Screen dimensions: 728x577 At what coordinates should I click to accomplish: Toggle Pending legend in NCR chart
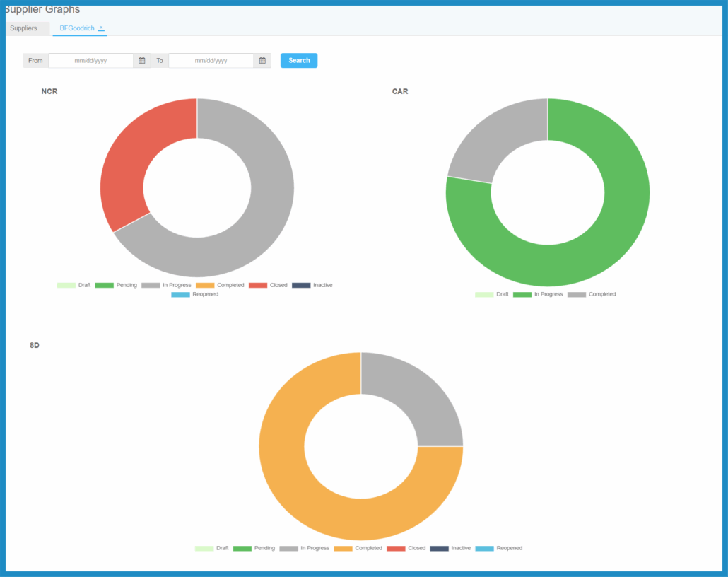point(116,285)
